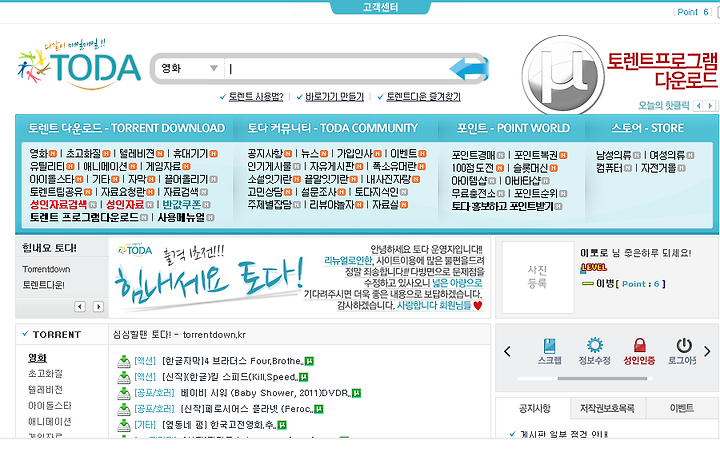Open 성인자료검색 red link
This screenshot has width=720, height=456.
(x=58, y=204)
